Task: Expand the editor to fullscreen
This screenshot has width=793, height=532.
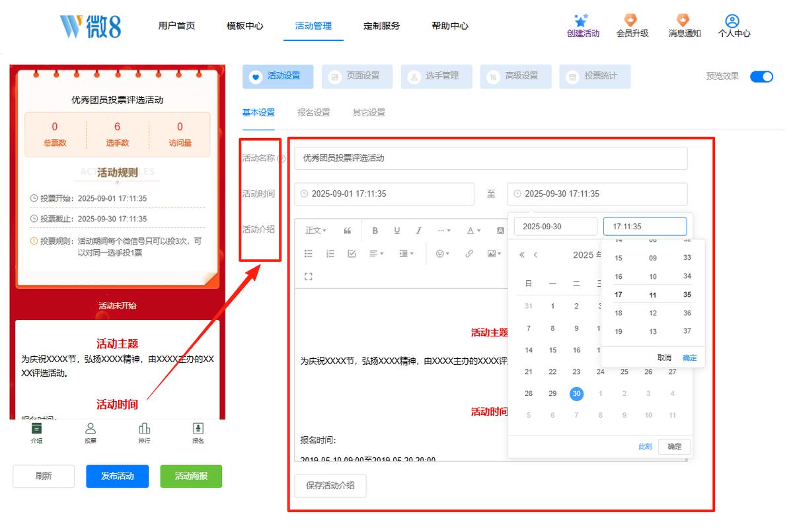Action: pyautogui.click(x=309, y=276)
